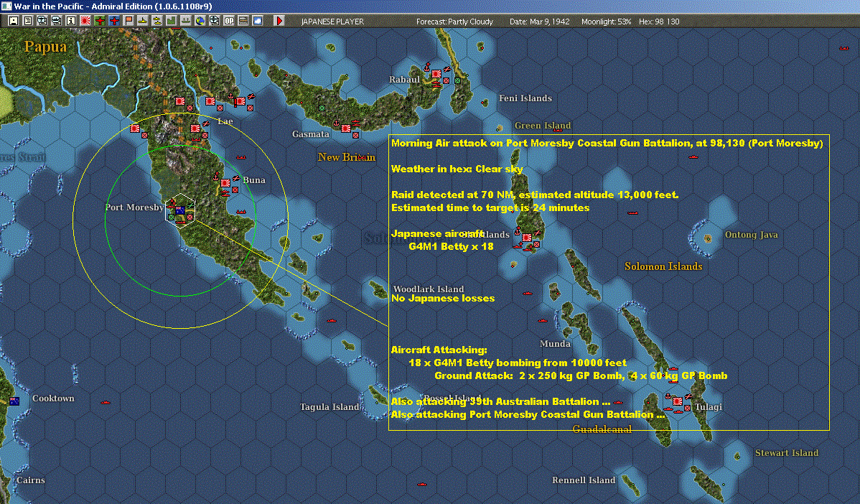Click the Stewart Island map label

click(x=787, y=453)
